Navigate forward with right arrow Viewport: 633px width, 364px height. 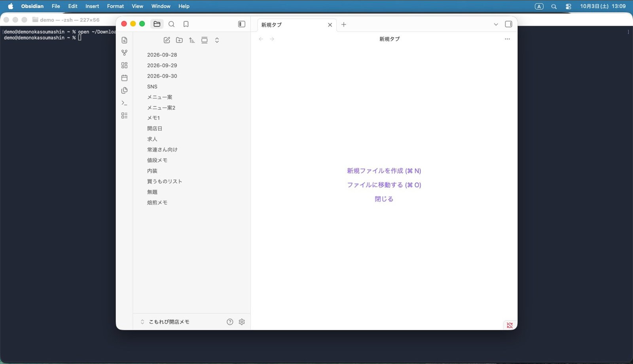tap(272, 39)
